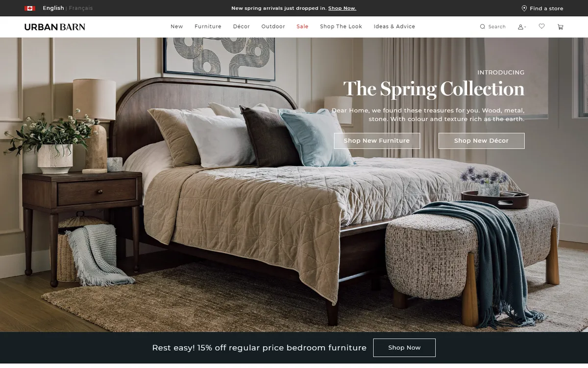Open Ideas & Advice menu
Screen dimensions: 588x368
(x=394, y=26)
